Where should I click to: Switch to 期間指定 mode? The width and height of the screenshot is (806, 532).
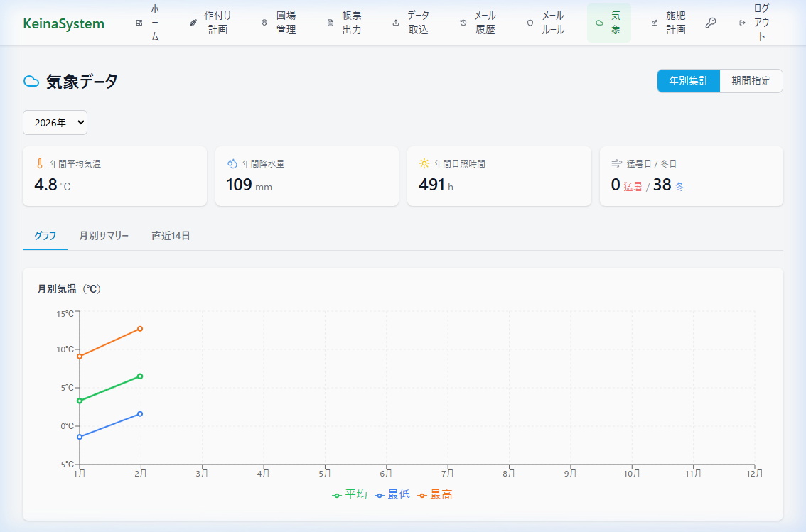click(751, 81)
